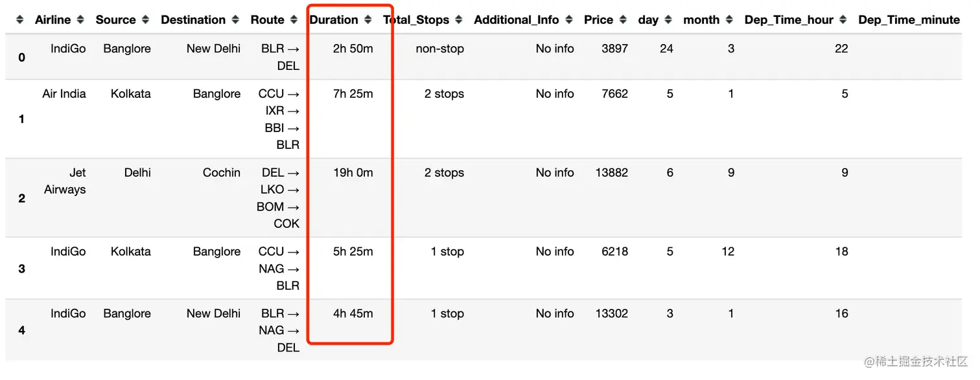Click the Price column header text
Screen dimensions: 980x380
[x=598, y=20]
